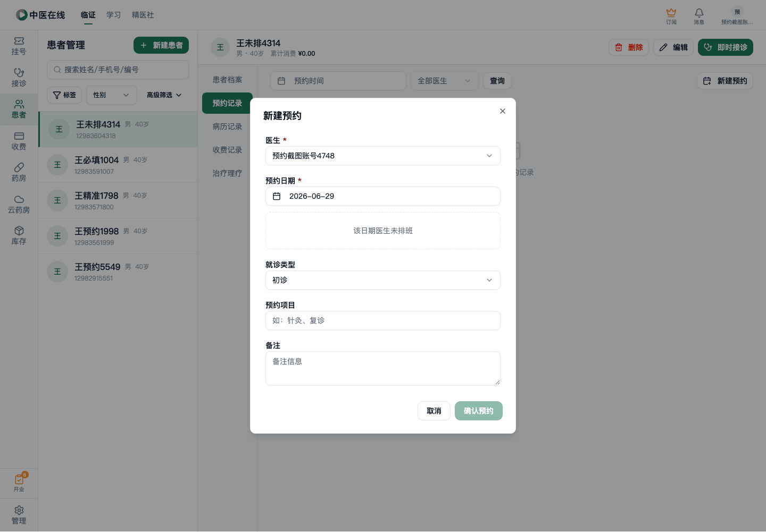
Task: Open 收费 billing in the sidebar
Action: pos(19,141)
